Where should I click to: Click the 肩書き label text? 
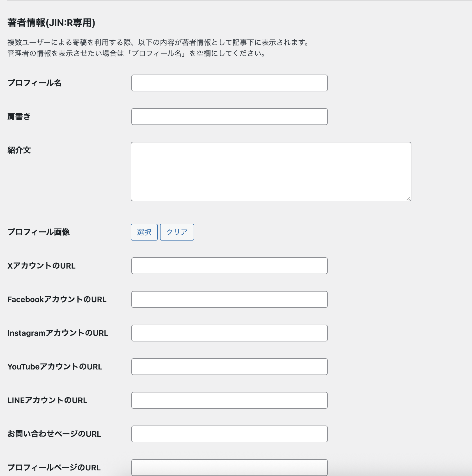click(19, 117)
